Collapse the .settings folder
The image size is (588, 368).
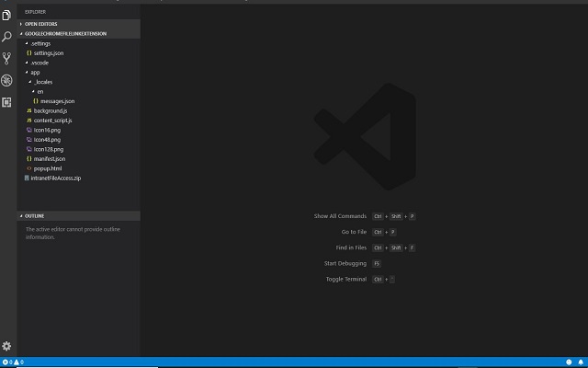(79, 43)
